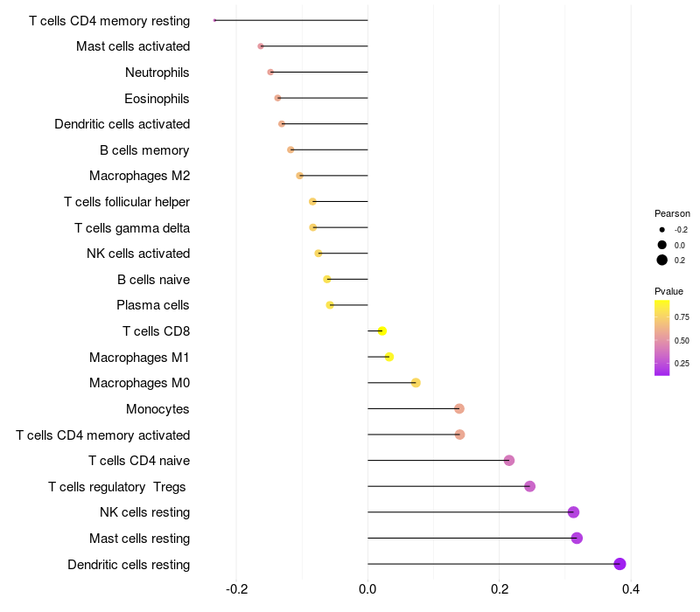Click the Mast cells activated data point
Screen dimensions: 700x612
coord(261,46)
